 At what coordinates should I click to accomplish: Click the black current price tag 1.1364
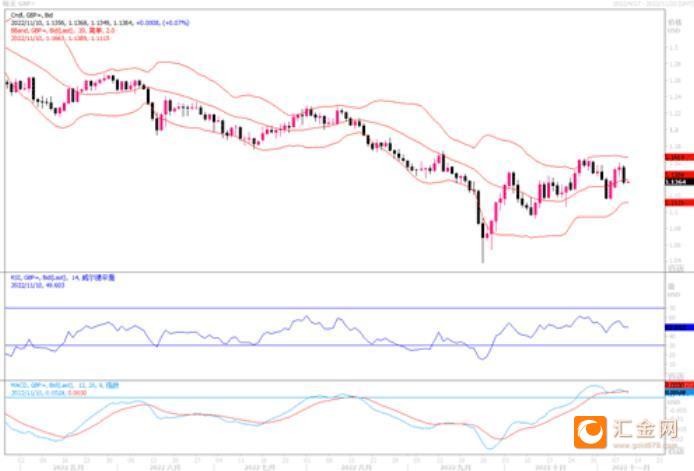[679, 182]
